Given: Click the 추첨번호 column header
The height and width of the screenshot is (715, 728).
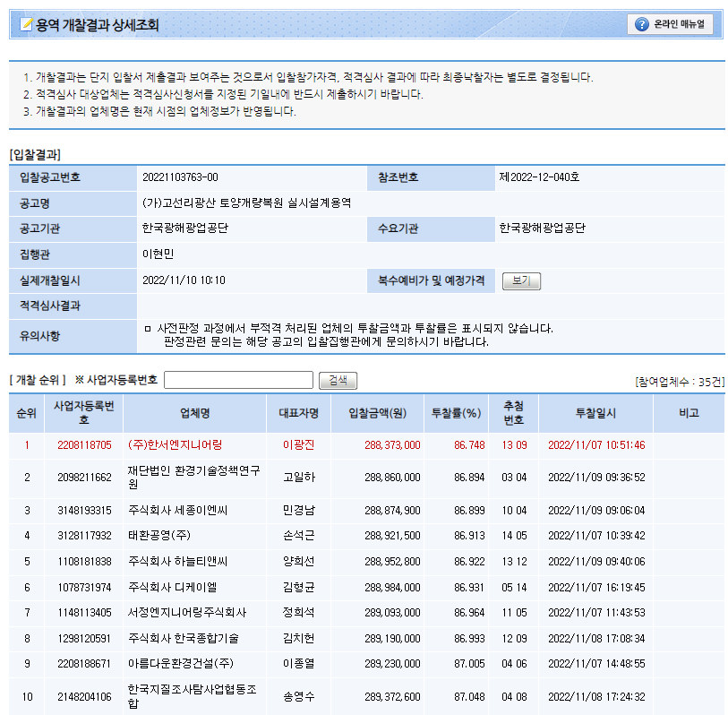Looking at the screenshot, I should 513,413.
